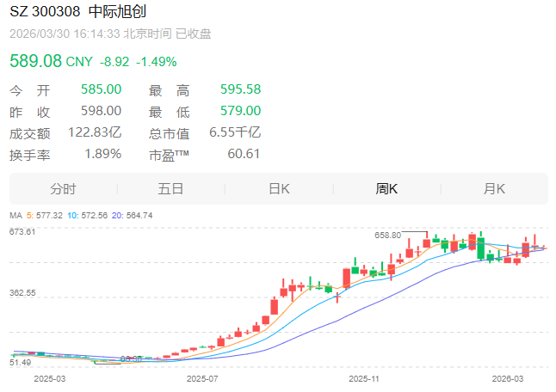Click the 换手率 label

click(30, 155)
